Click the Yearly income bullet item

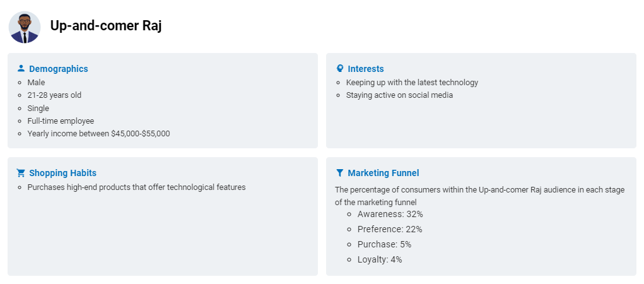pyautogui.click(x=98, y=134)
